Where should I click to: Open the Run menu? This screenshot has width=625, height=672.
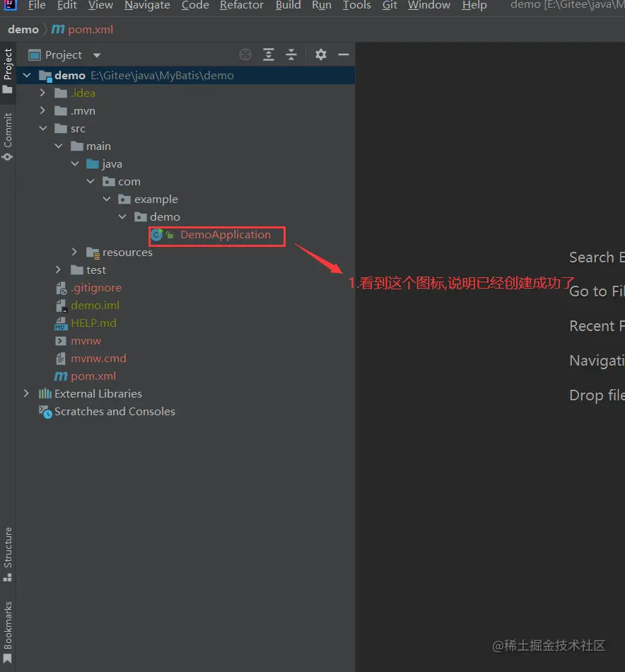tap(322, 5)
